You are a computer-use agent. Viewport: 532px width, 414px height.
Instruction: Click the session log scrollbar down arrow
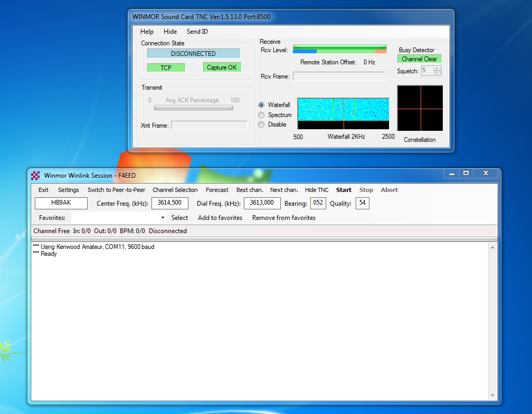pos(492,396)
